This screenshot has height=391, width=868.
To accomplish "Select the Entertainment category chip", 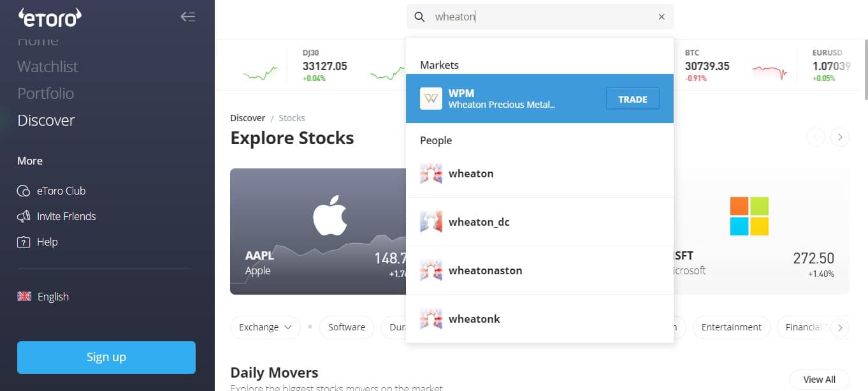I will click(x=732, y=327).
